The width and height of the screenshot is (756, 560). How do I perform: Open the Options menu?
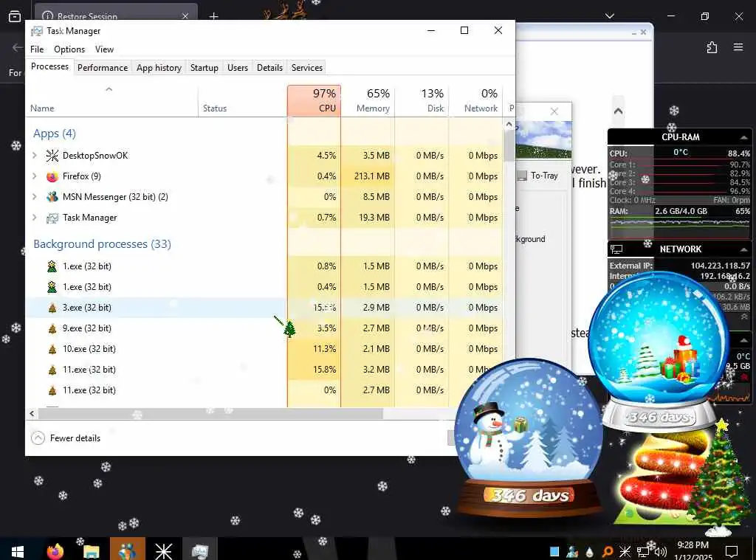(69, 49)
